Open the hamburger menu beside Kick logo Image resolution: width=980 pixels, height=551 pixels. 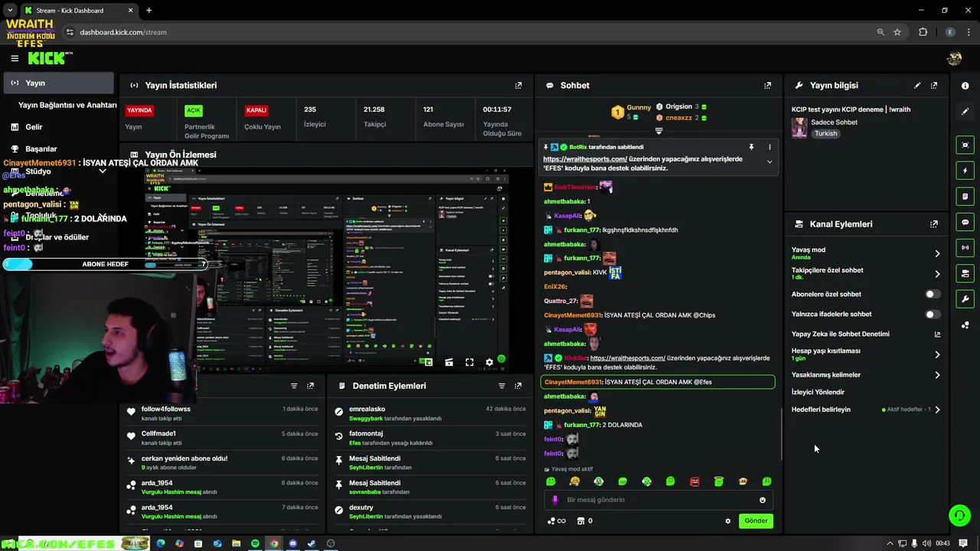click(x=15, y=58)
